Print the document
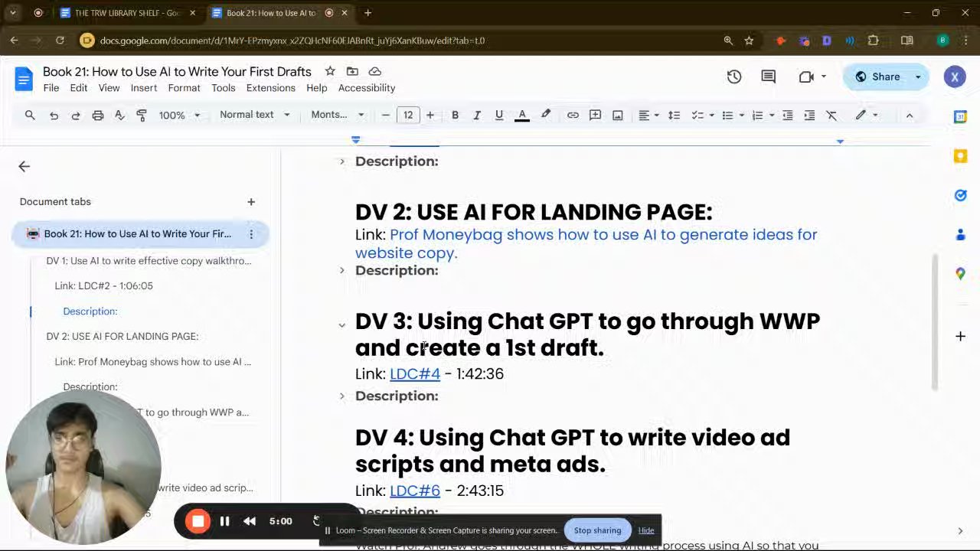 pos(97,115)
